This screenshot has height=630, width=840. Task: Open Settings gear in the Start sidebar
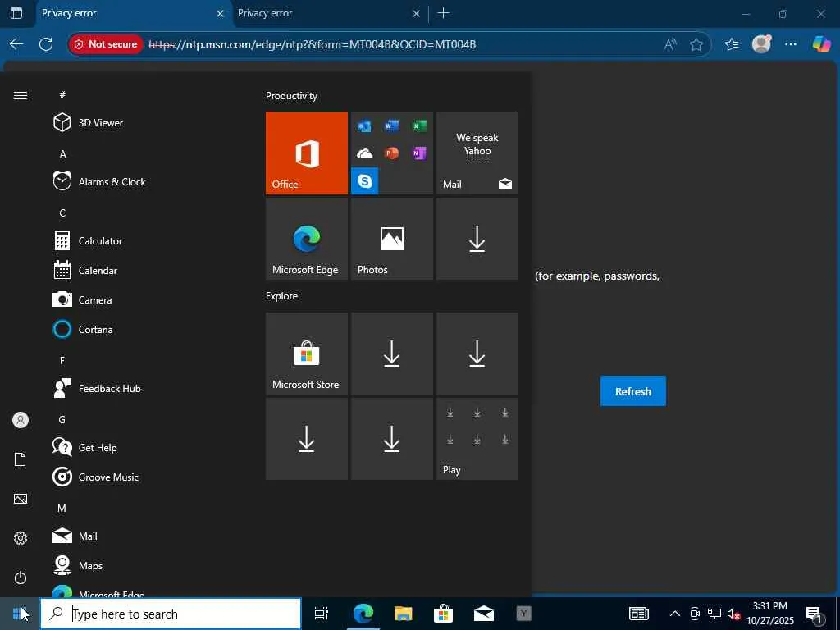tap(21, 538)
